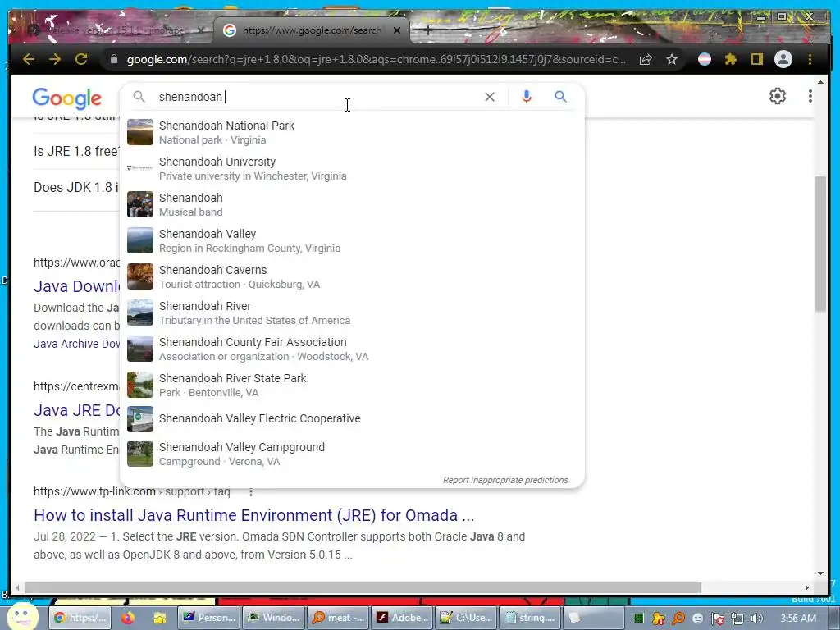This screenshot has height=630, width=840.
Task: Click the Google logo
Action: [67, 98]
